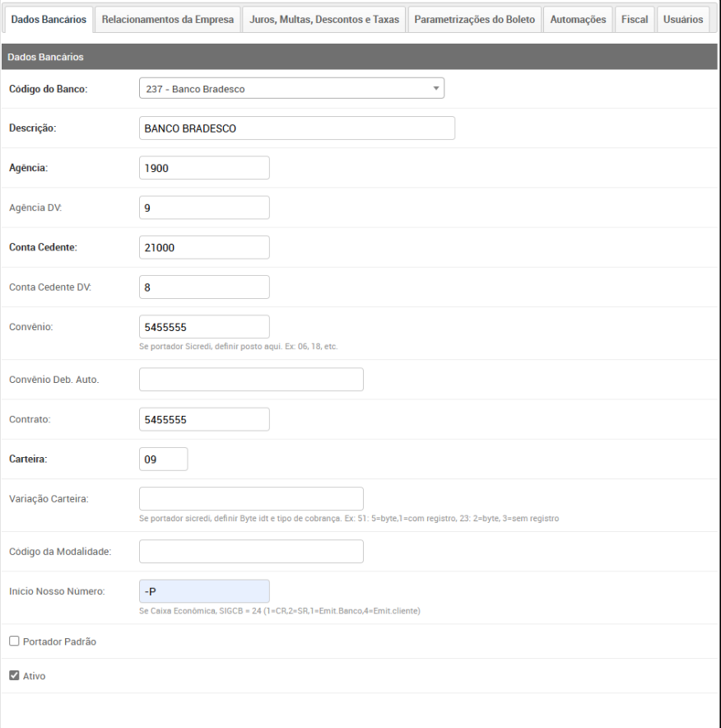Select the Dados Bancários tab

click(x=48, y=19)
